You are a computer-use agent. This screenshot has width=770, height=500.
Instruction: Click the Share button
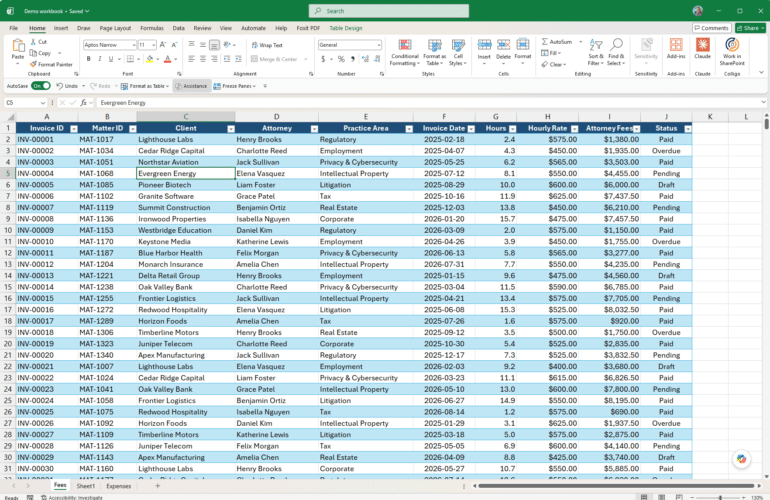[x=750, y=28]
